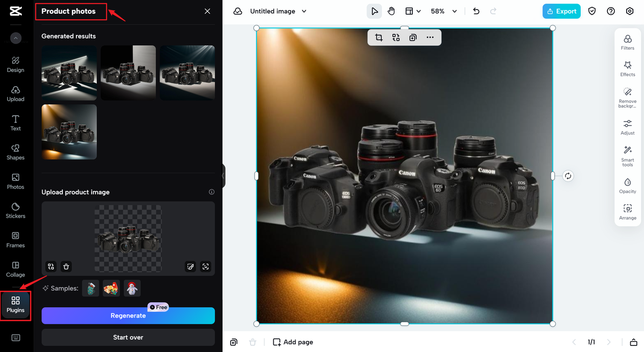644x352 pixels.
Task: Open the Frames panel
Action: [16, 240]
